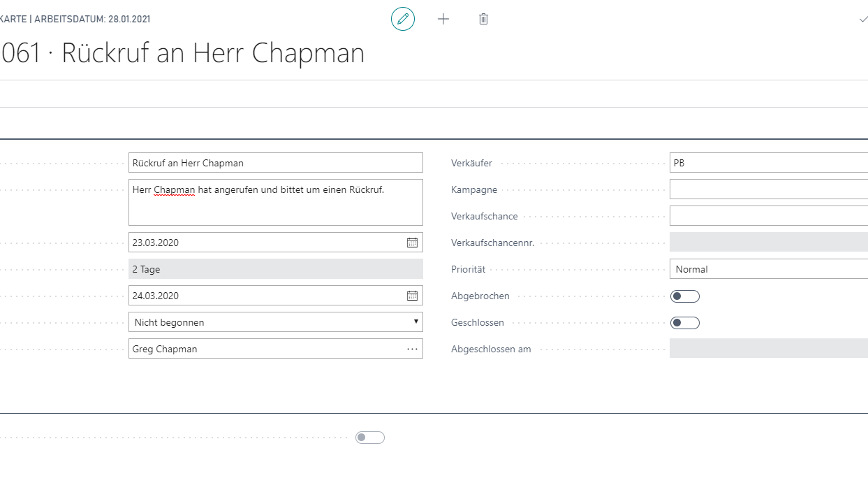
Task: Click the empty Kampagne field
Action: tap(768, 189)
